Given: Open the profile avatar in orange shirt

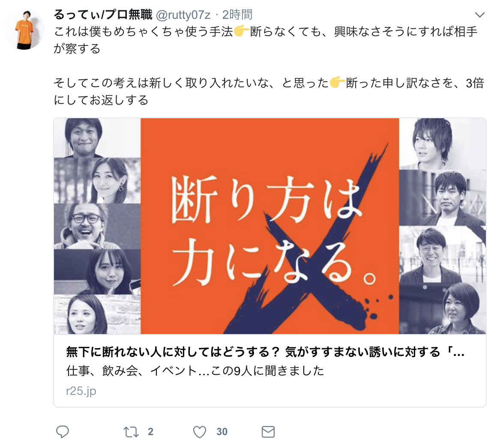Looking at the screenshot, I should (x=24, y=30).
